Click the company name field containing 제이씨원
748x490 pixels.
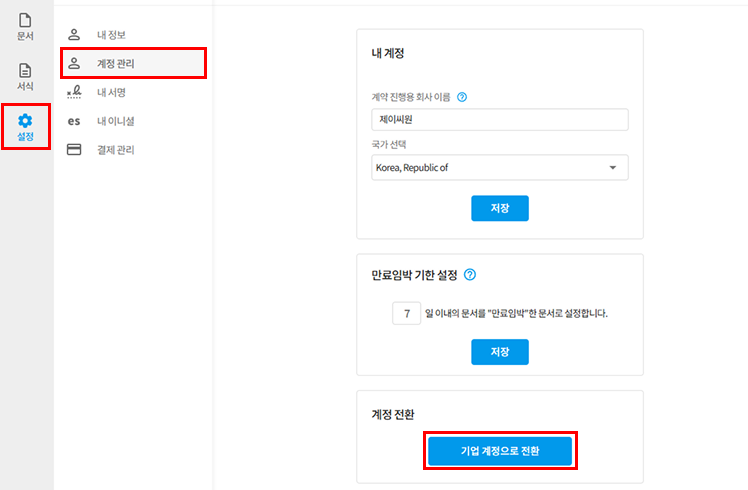pyautogui.click(x=498, y=120)
